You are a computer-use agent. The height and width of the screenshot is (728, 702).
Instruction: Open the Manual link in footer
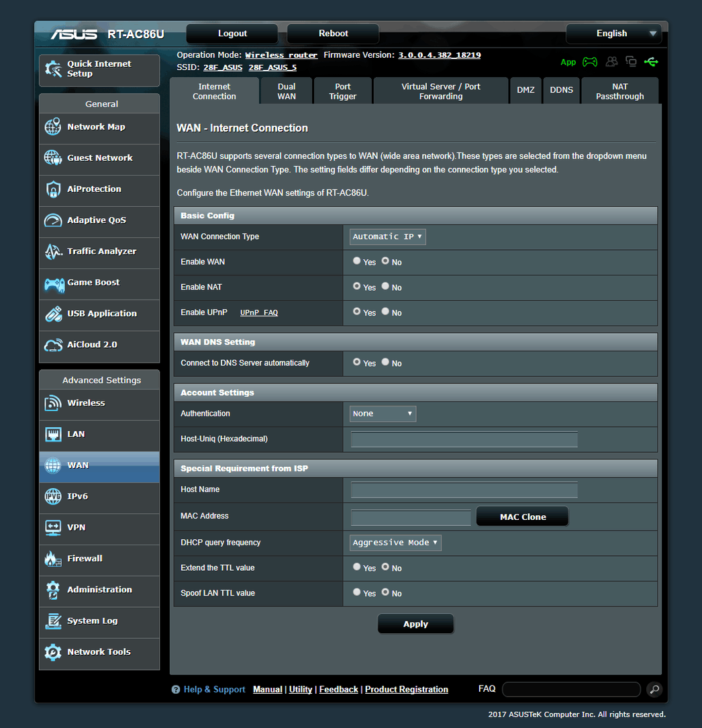(267, 690)
